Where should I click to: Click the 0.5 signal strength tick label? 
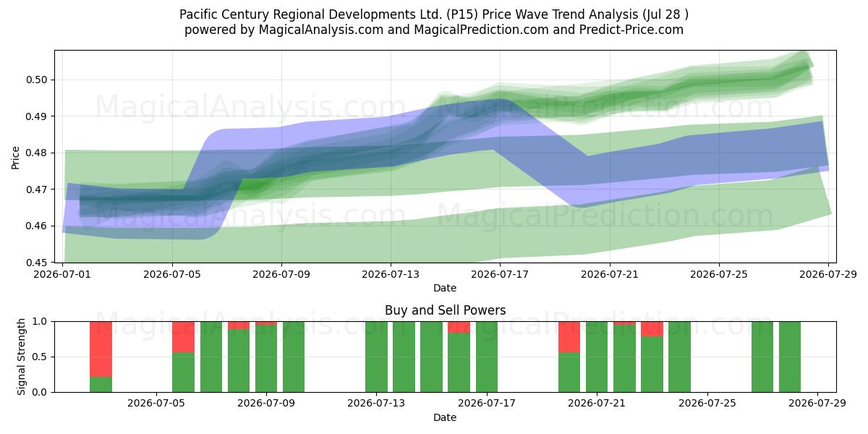coord(41,357)
